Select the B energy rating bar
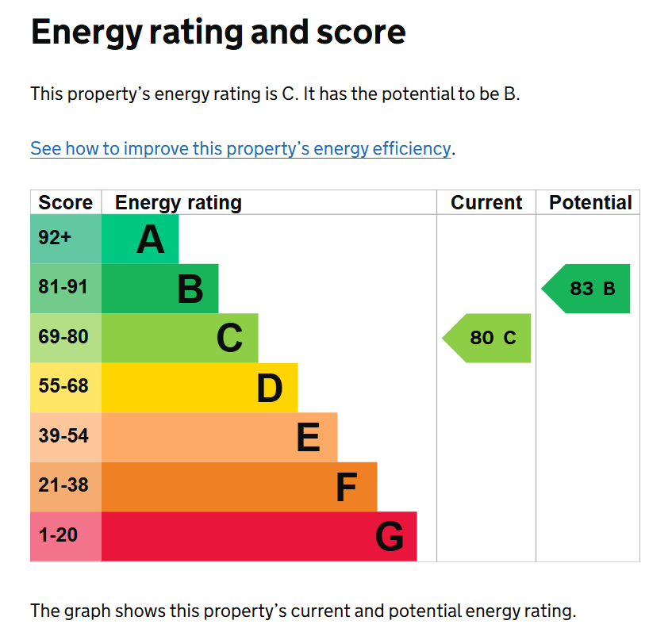Screen dimensions: 672x632 click(x=160, y=289)
